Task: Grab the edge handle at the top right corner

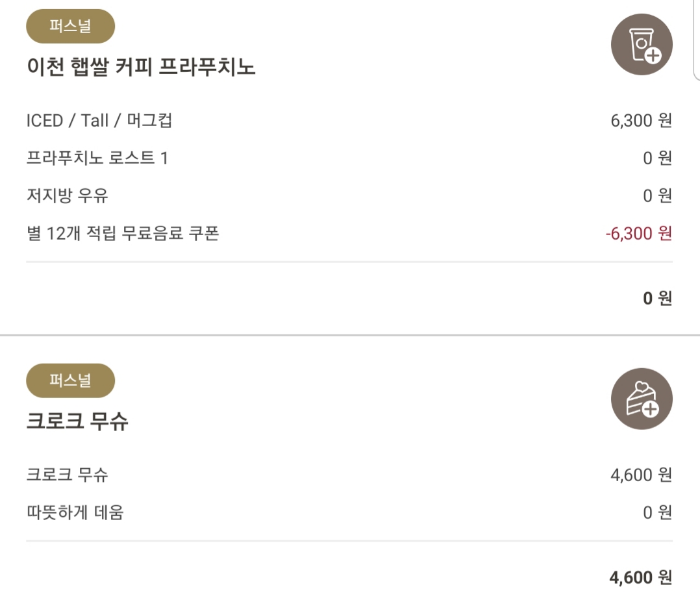Action: [x=696, y=40]
